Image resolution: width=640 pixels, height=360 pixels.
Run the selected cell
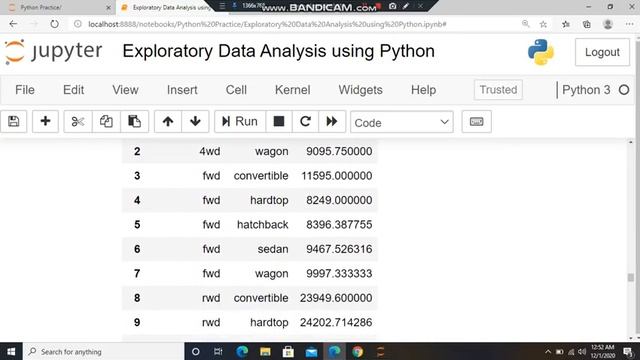click(240, 121)
